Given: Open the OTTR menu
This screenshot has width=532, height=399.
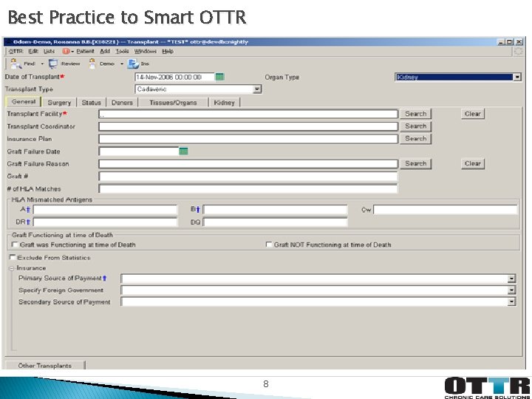Looking at the screenshot, I should (x=16, y=51).
